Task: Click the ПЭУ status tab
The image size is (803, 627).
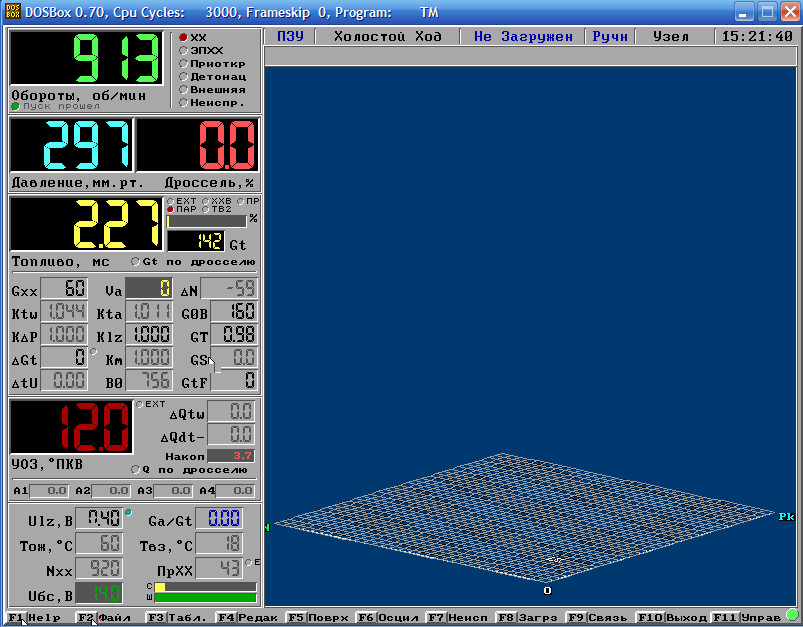Action: pyautogui.click(x=290, y=36)
